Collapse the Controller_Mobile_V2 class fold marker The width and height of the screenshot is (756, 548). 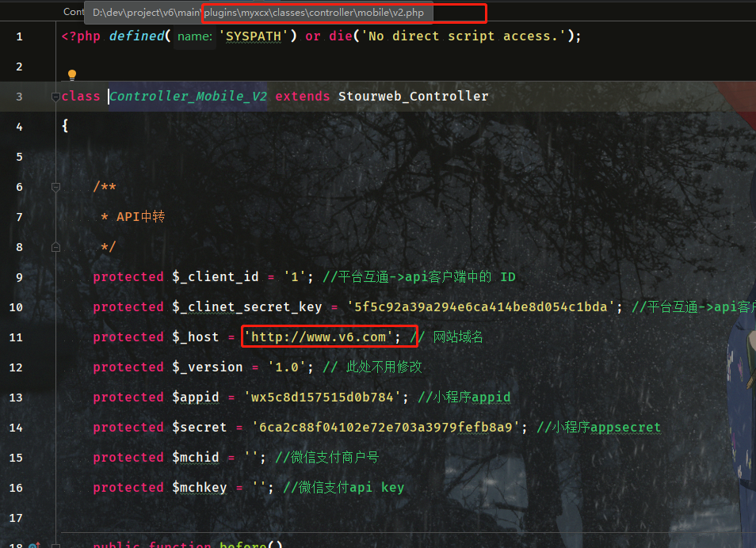[55, 97]
